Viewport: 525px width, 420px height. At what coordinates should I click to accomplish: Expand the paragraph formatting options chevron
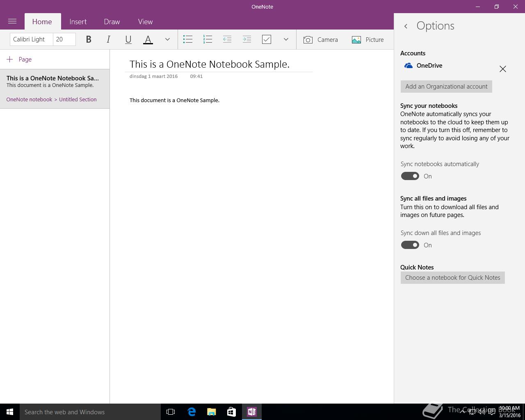pyautogui.click(x=286, y=39)
